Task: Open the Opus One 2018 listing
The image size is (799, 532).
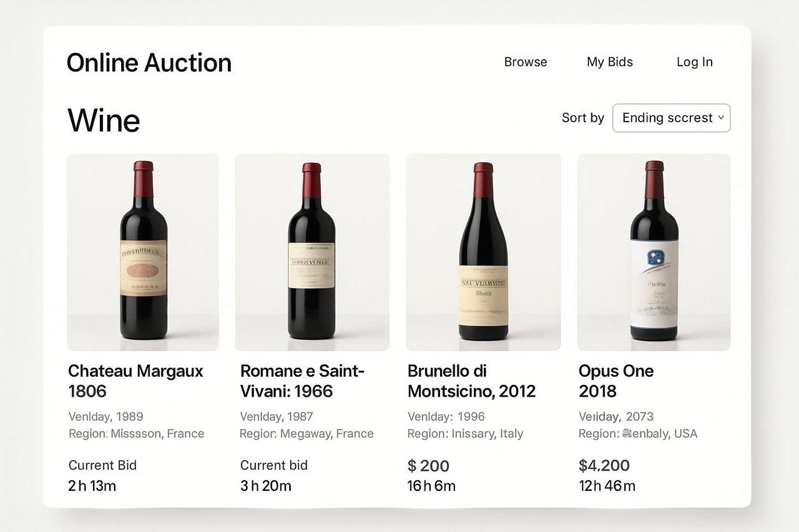Action: (615, 380)
